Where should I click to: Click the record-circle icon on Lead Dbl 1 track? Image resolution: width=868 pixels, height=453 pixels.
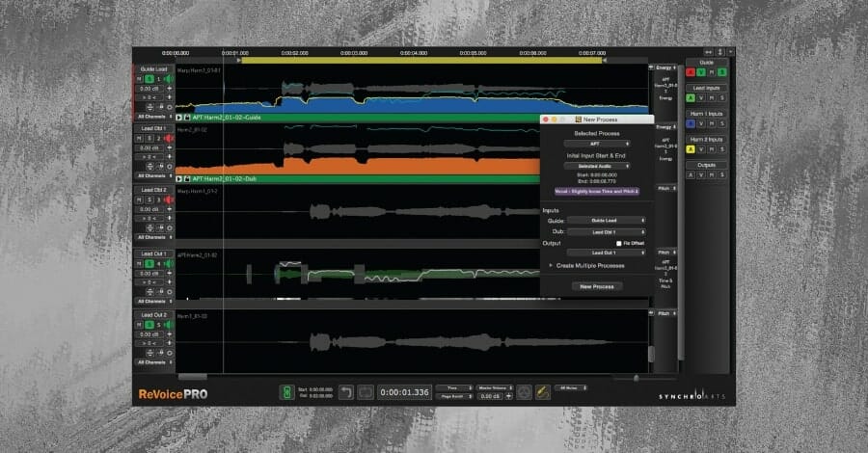coord(170,166)
